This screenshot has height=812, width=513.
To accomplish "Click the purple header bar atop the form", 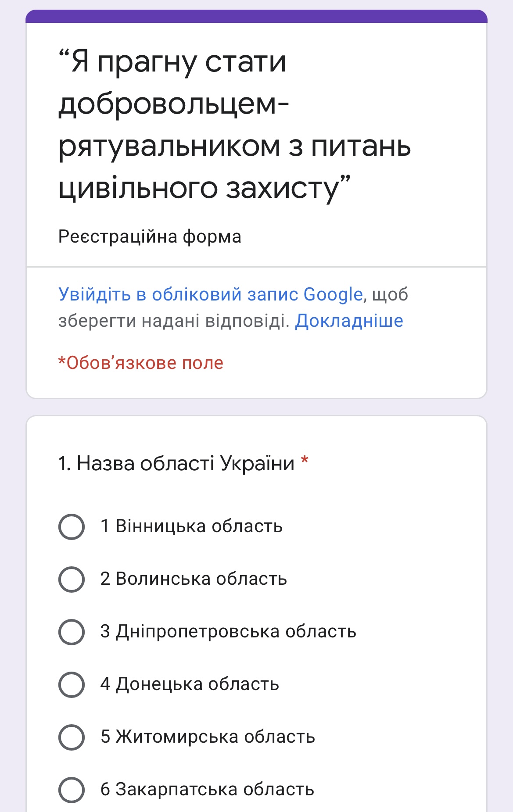I will pyautogui.click(x=256, y=16).
